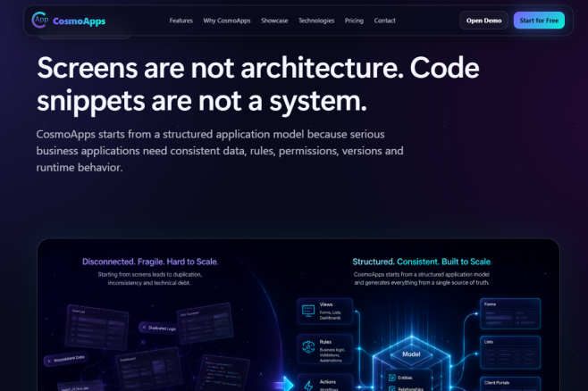Click the paragraph starting 'CosmoApps starts from a structured'
Screen dimensions: 588x391
coord(220,151)
